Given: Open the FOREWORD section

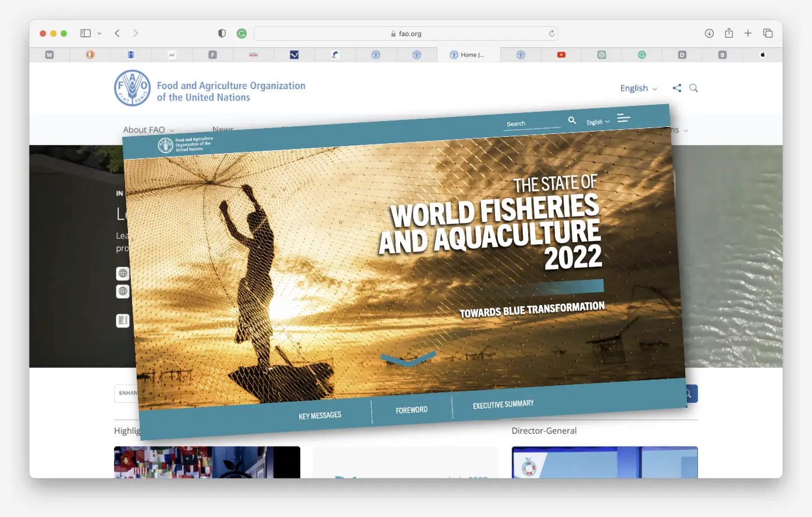Looking at the screenshot, I should click(x=412, y=410).
